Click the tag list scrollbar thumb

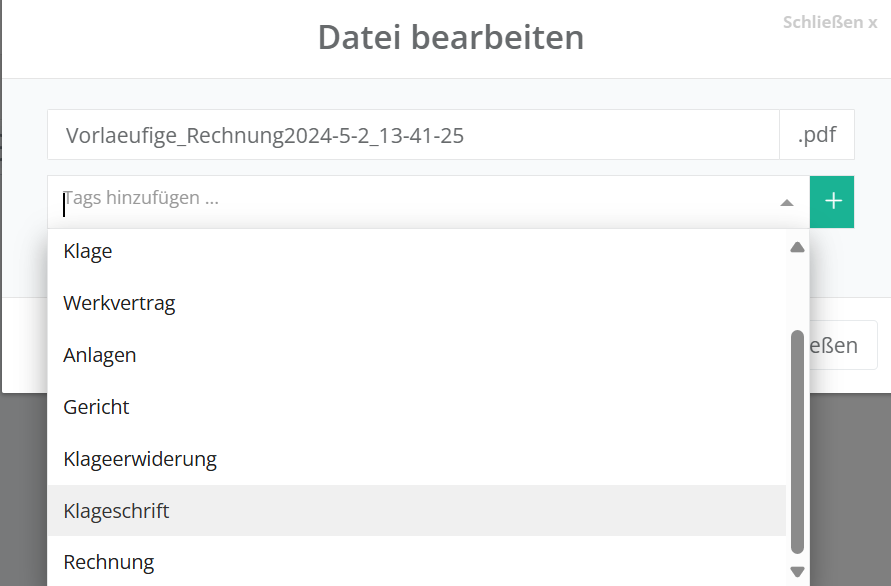(x=797, y=440)
